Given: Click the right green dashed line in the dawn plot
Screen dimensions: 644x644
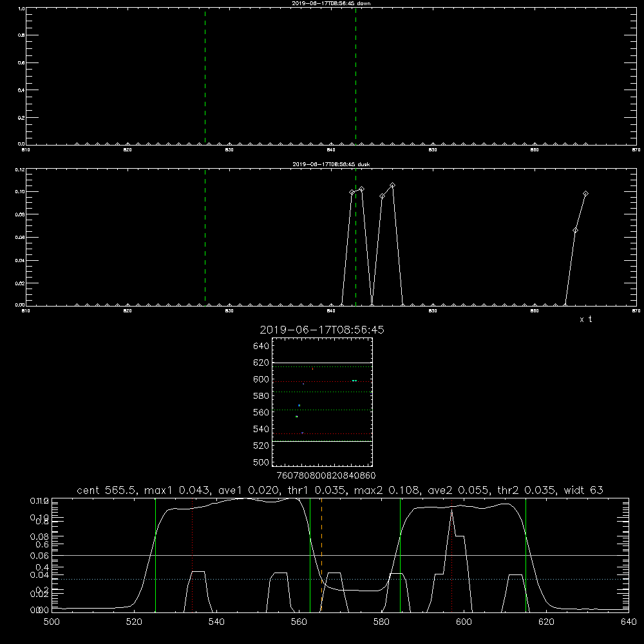Looking at the screenshot, I should (355, 76).
